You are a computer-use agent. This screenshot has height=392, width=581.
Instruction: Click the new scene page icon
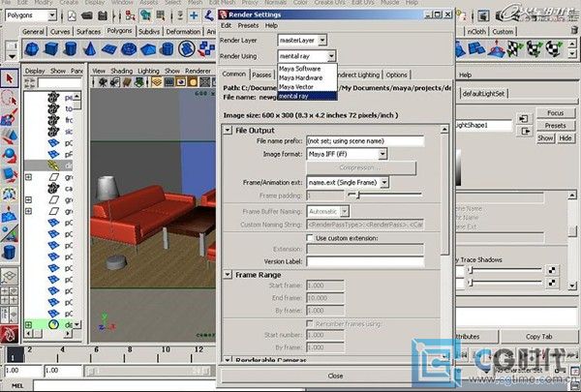pyautogui.click(x=72, y=15)
